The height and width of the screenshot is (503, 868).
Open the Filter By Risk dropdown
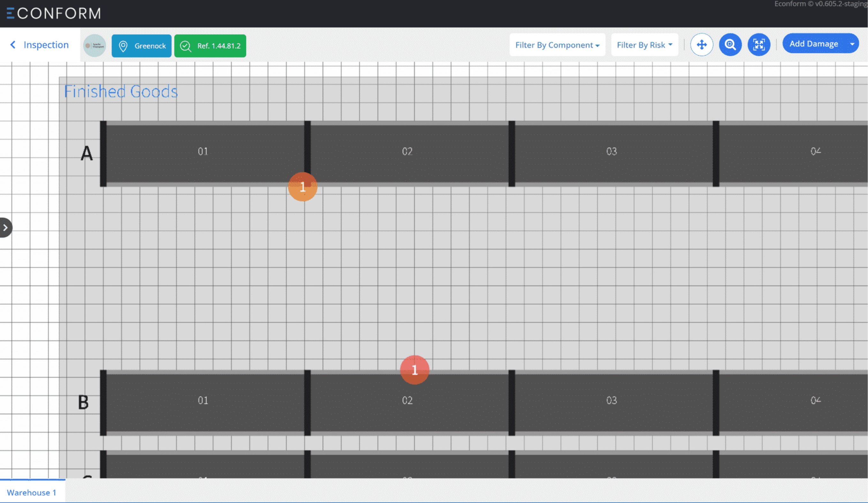click(x=644, y=45)
